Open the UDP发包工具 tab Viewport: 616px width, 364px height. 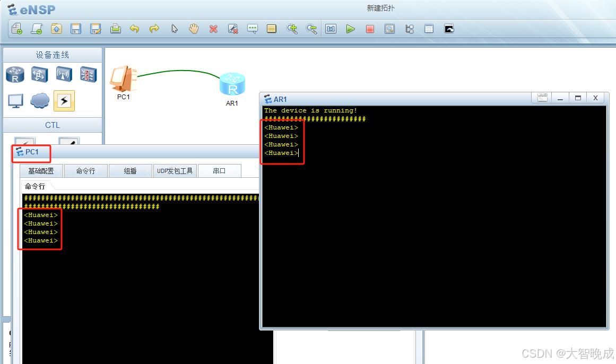[x=175, y=171]
